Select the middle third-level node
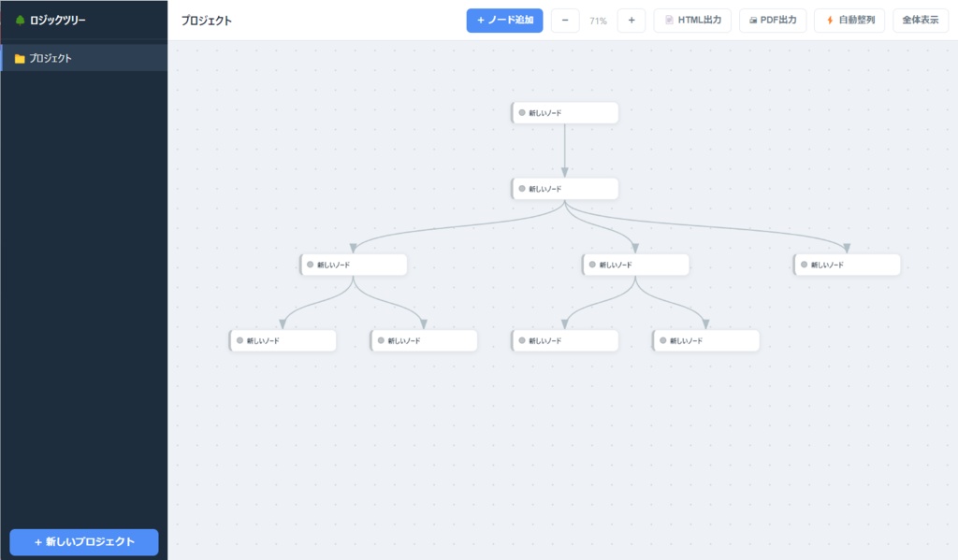This screenshot has width=958, height=560. (x=635, y=265)
